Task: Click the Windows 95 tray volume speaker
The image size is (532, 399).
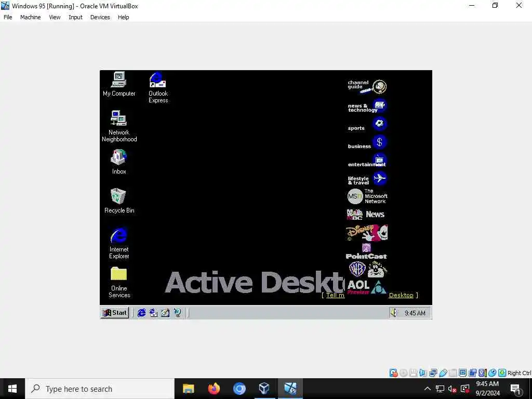Action: (394, 312)
